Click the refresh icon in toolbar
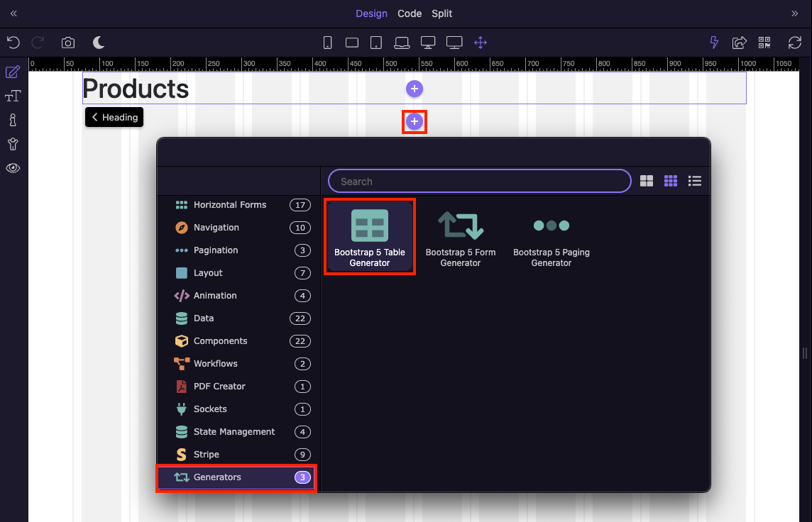The width and height of the screenshot is (812, 522). pos(795,43)
